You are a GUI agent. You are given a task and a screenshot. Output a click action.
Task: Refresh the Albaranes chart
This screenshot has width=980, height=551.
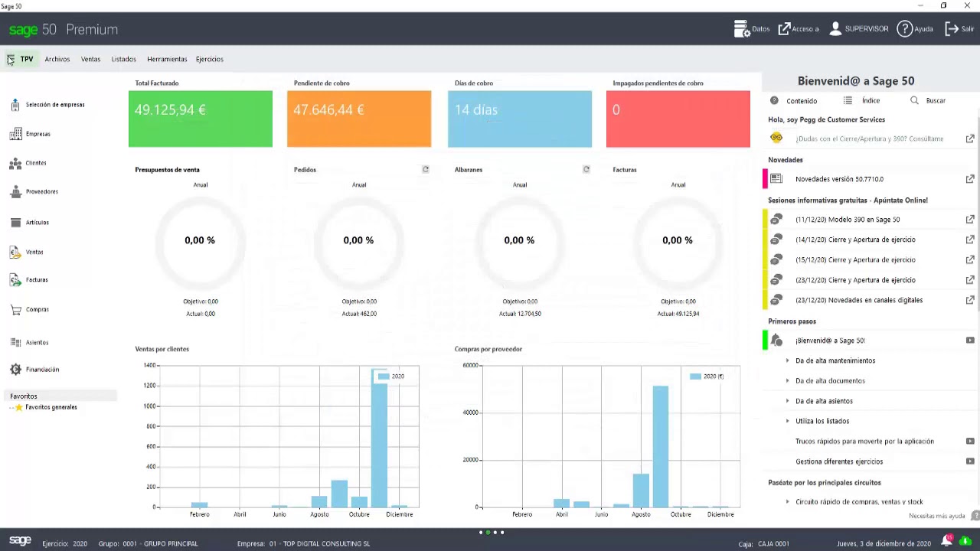[x=586, y=169]
